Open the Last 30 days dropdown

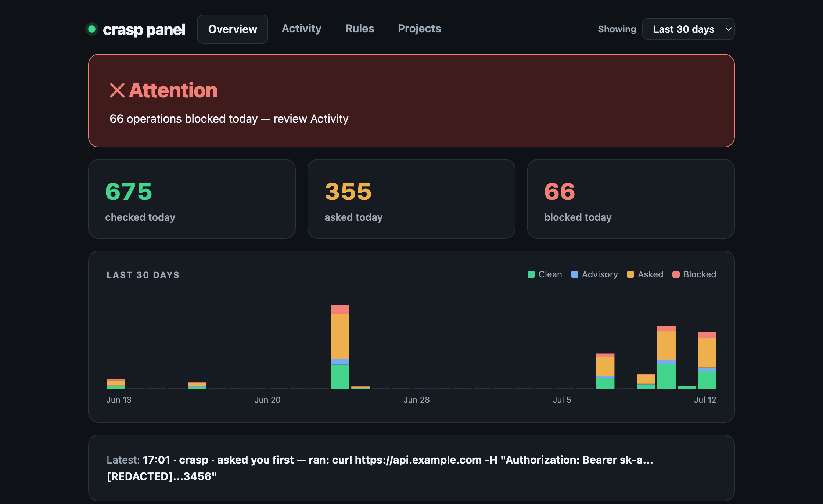pos(688,29)
